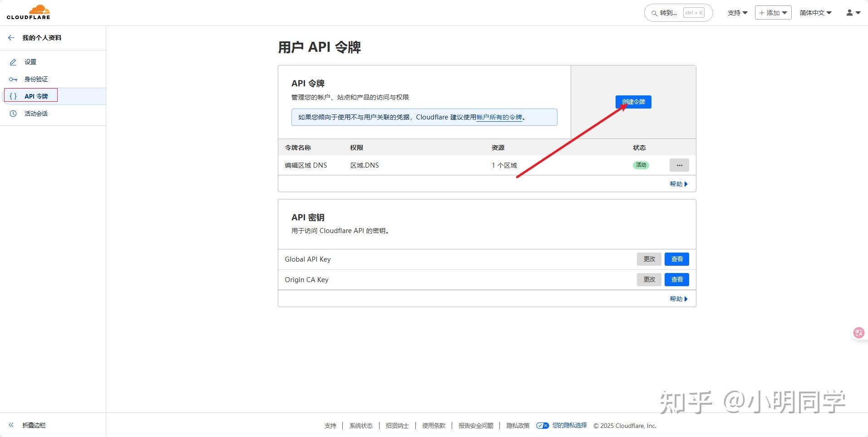Select the 设置 pencil icon

coord(13,62)
